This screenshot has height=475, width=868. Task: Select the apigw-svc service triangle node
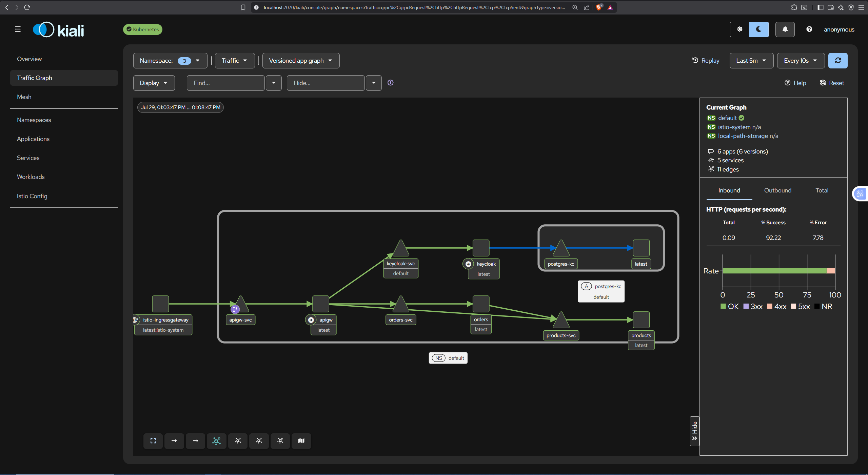(x=241, y=305)
